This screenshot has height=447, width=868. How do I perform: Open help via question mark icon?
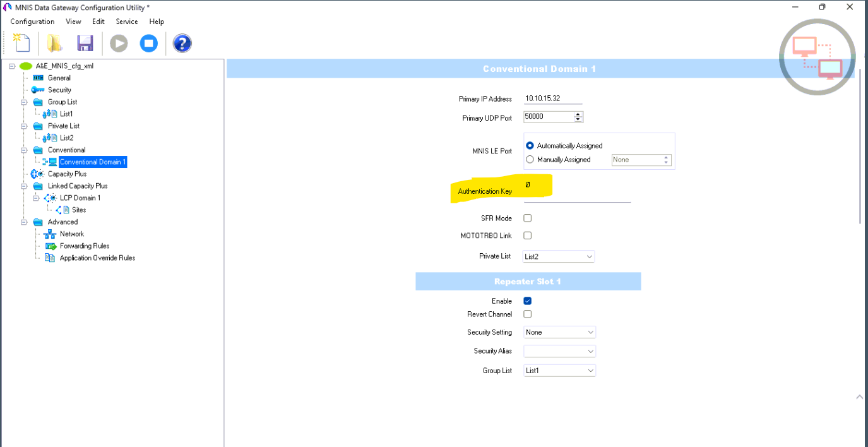coord(182,43)
